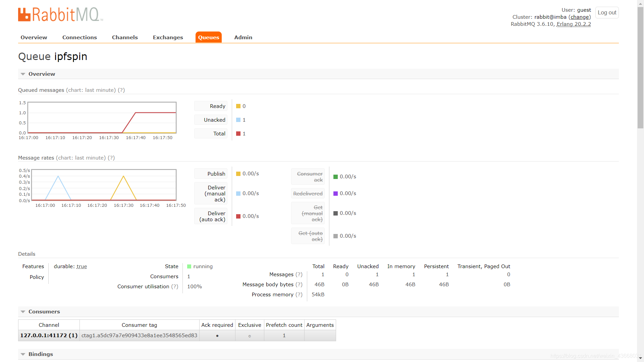644x362 pixels.
Task: Click the cluster name change link
Action: tap(579, 17)
